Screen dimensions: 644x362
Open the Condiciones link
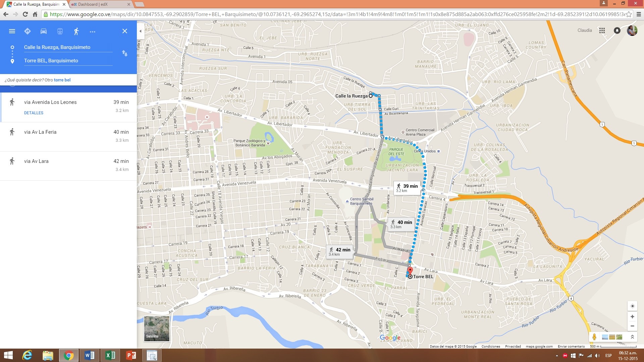coord(491,346)
